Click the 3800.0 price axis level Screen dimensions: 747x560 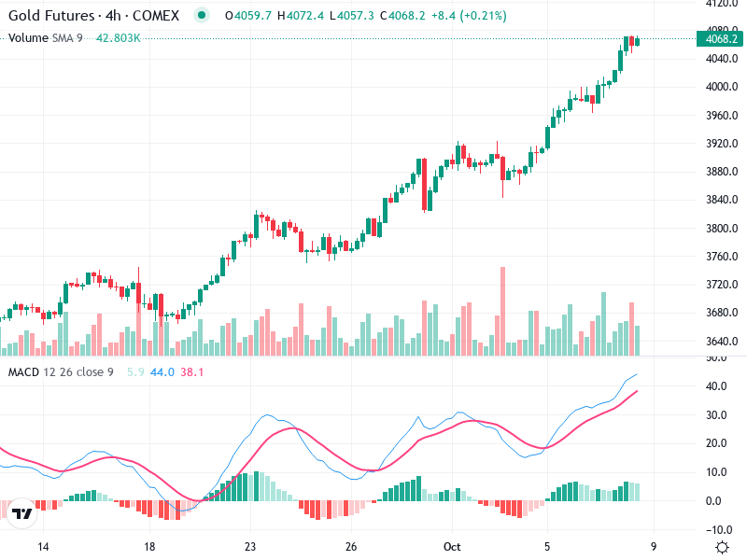click(x=722, y=229)
